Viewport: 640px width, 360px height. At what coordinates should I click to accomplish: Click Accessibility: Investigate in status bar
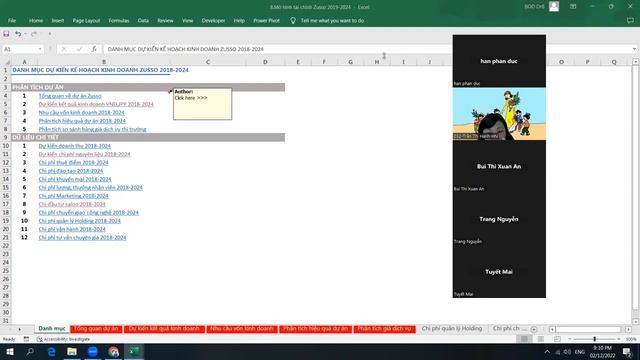pos(63,339)
